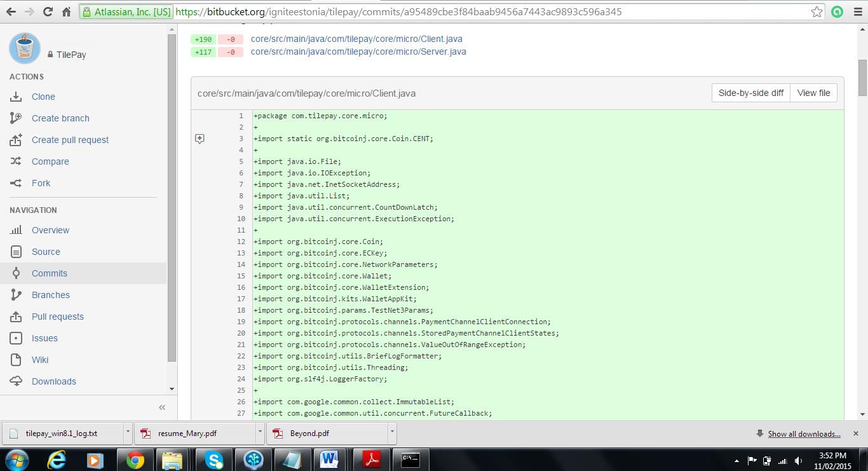Select Clone in the Actions menu
The image size is (868, 471).
(43, 97)
